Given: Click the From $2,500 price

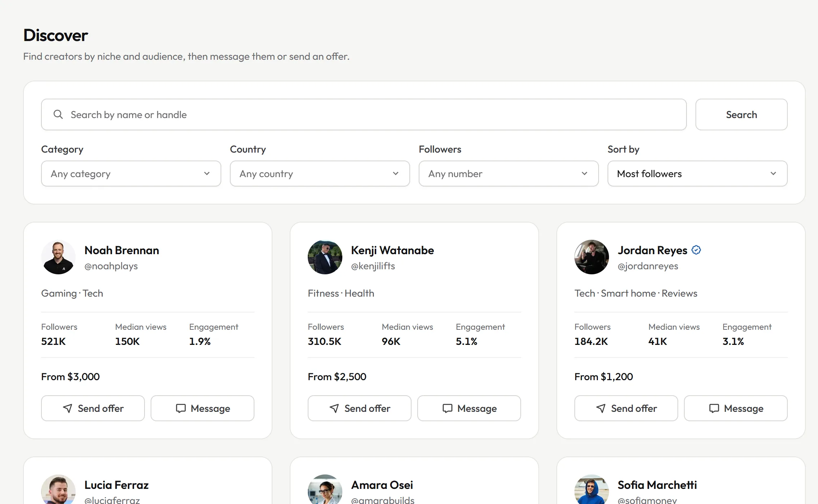Looking at the screenshot, I should pos(337,377).
